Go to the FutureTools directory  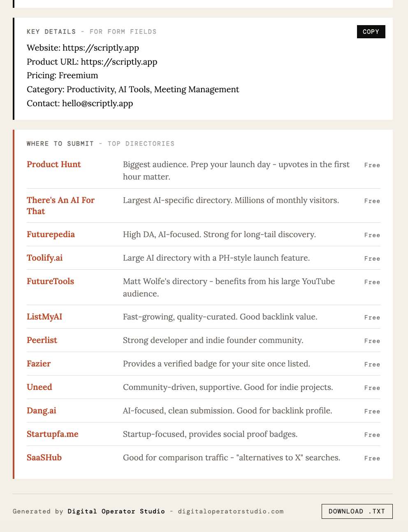[x=50, y=281]
